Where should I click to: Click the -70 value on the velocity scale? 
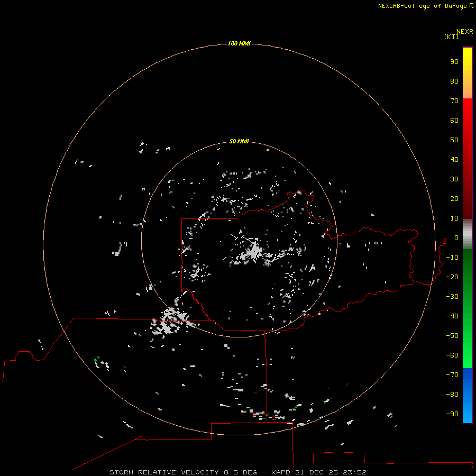[452, 374]
